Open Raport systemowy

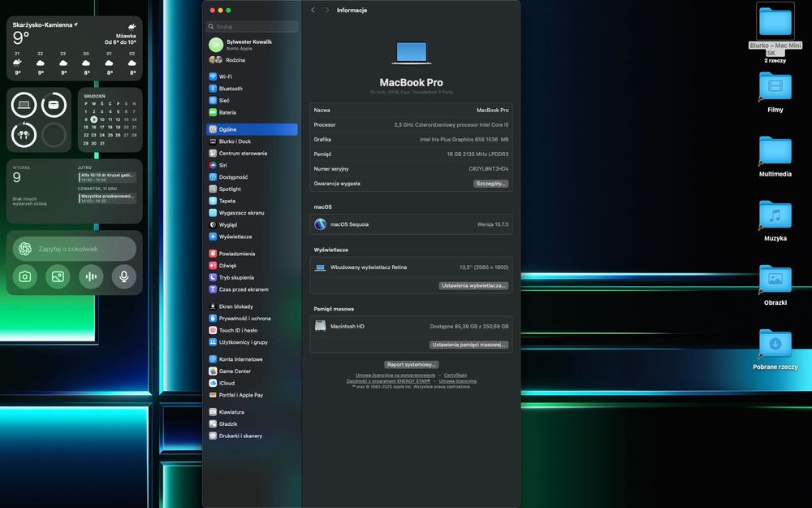(x=411, y=365)
